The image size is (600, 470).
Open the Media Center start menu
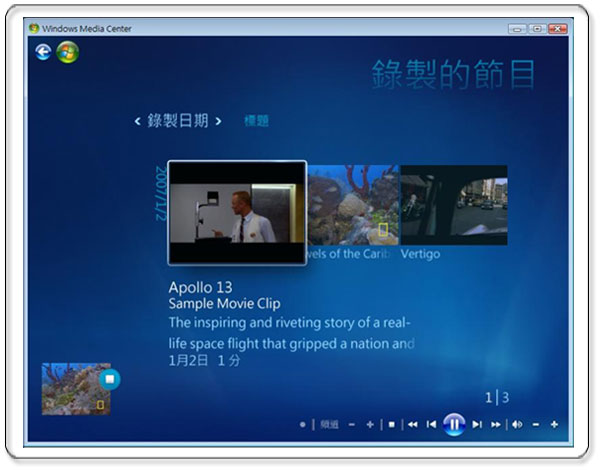(67, 52)
